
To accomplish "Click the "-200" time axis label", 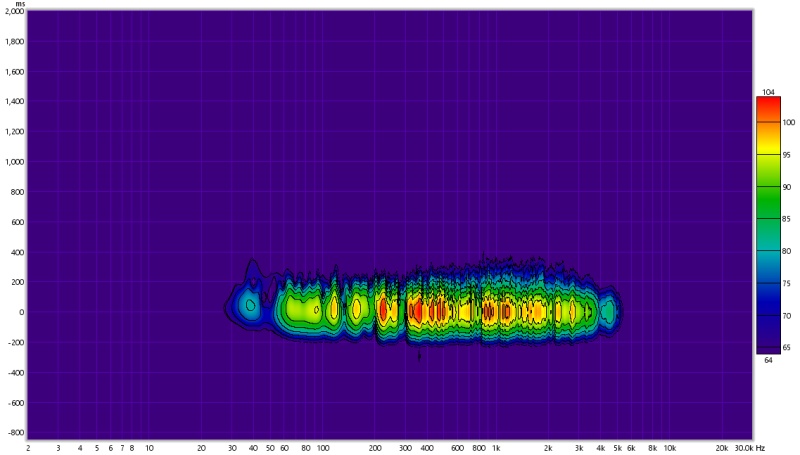I will tap(16, 343).
